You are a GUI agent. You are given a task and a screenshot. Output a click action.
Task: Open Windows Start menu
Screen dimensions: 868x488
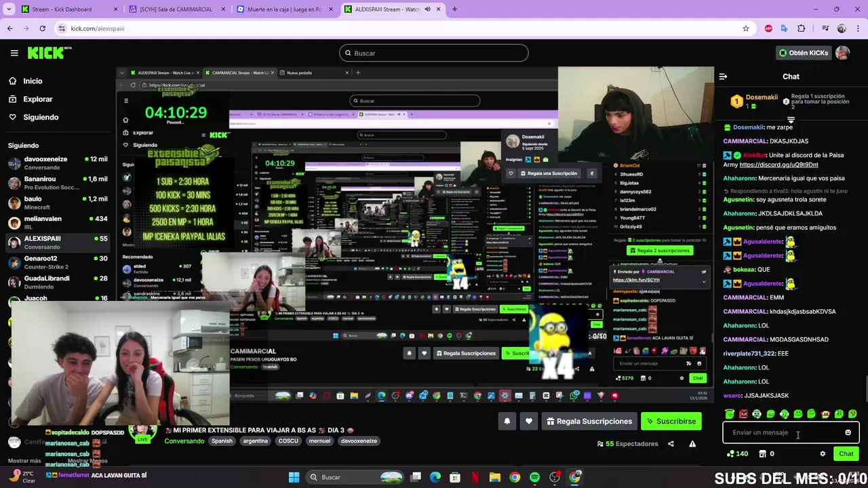(294, 477)
